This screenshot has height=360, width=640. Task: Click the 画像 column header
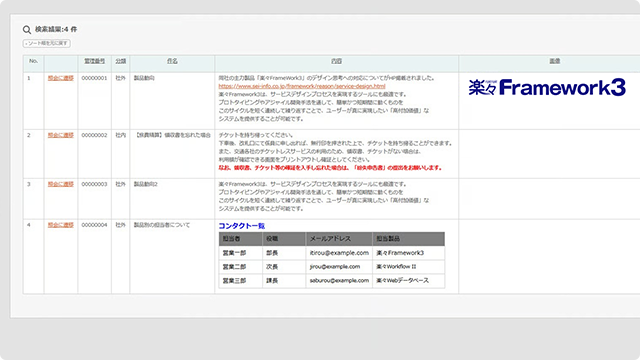[x=554, y=61]
